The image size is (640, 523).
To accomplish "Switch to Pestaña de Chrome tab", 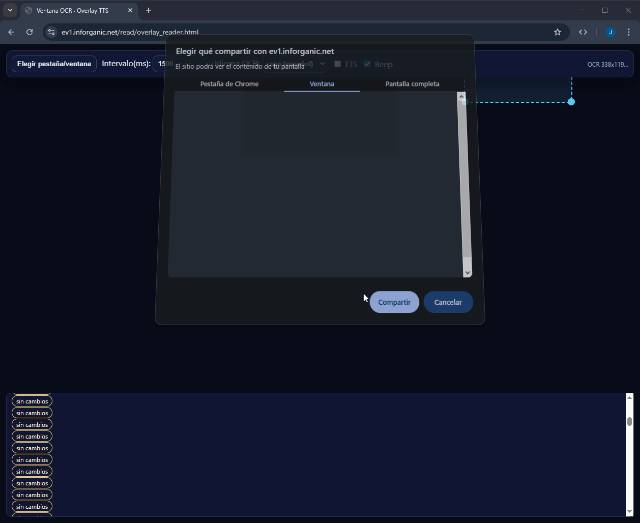I will [229, 84].
